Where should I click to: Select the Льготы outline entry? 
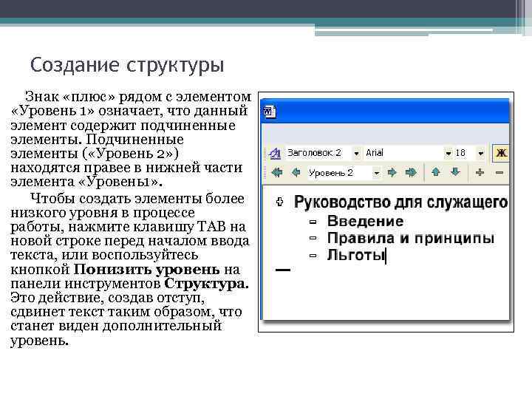tap(356, 255)
